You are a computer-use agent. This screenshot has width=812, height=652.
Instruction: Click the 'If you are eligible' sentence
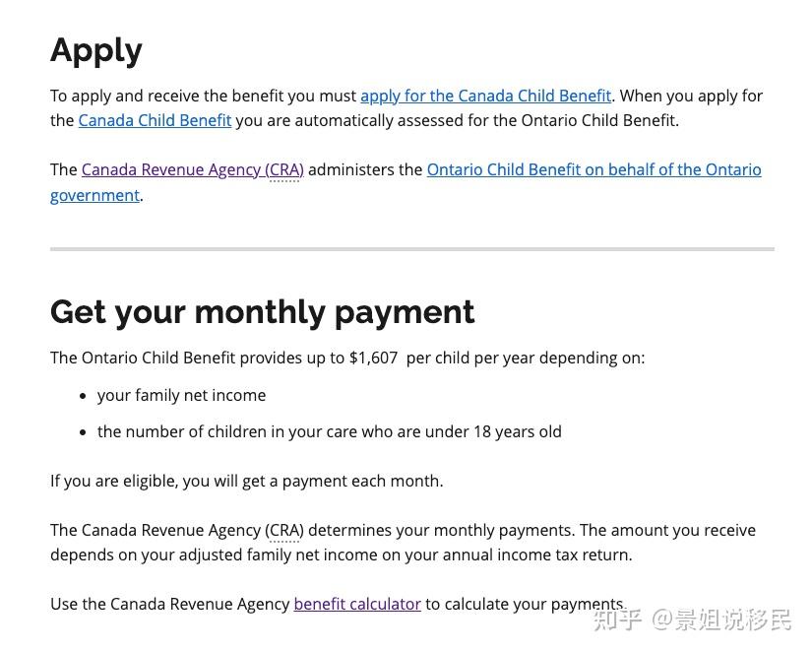click(246, 481)
